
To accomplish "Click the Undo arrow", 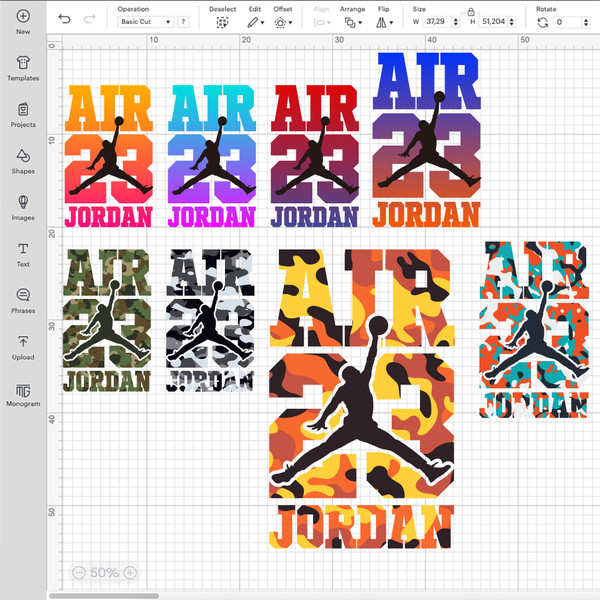I will tap(65, 18).
